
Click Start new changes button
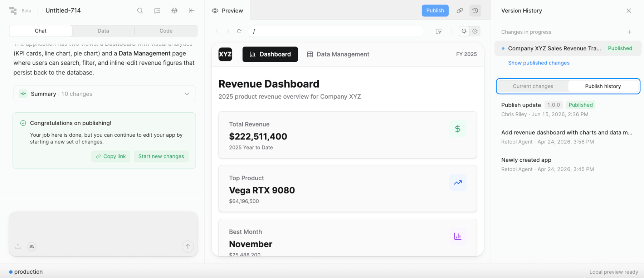click(x=161, y=156)
